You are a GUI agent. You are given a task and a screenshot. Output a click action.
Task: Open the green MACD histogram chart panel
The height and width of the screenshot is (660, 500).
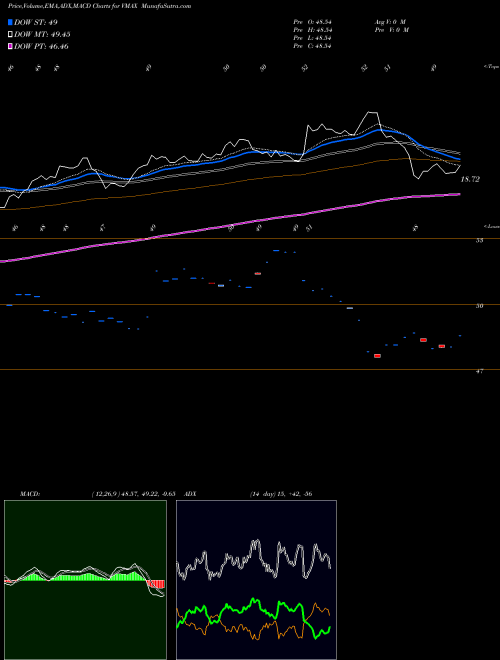click(x=85, y=580)
